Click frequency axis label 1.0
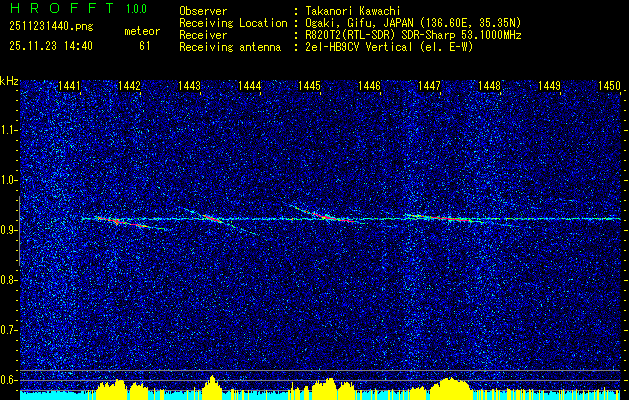Viewport: 629px width, 400px height. tap(8, 181)
